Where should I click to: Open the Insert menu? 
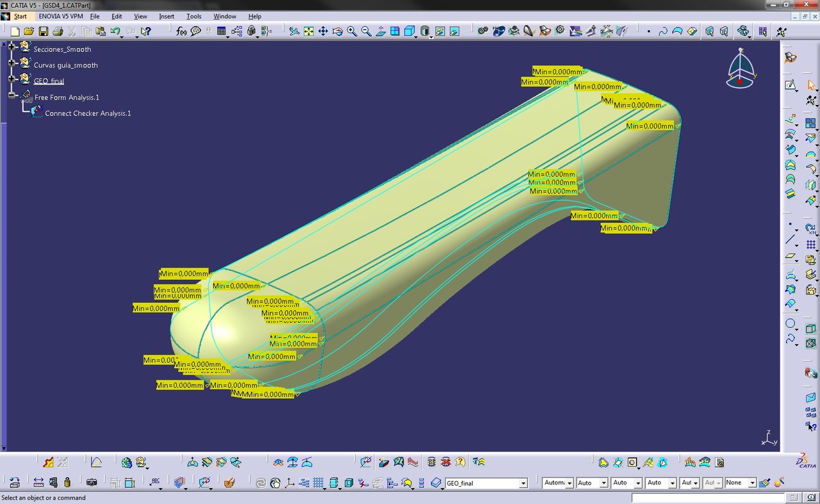click(167, 16)
